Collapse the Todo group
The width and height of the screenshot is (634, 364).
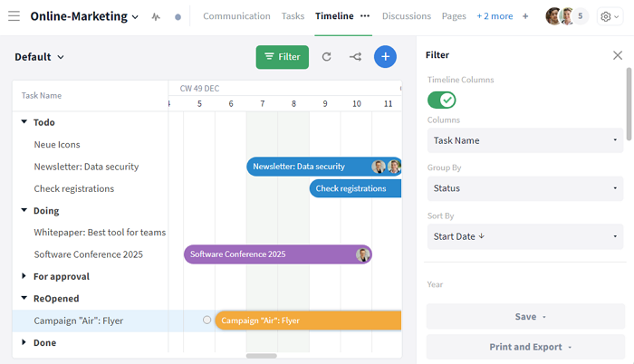coord(24,122)
